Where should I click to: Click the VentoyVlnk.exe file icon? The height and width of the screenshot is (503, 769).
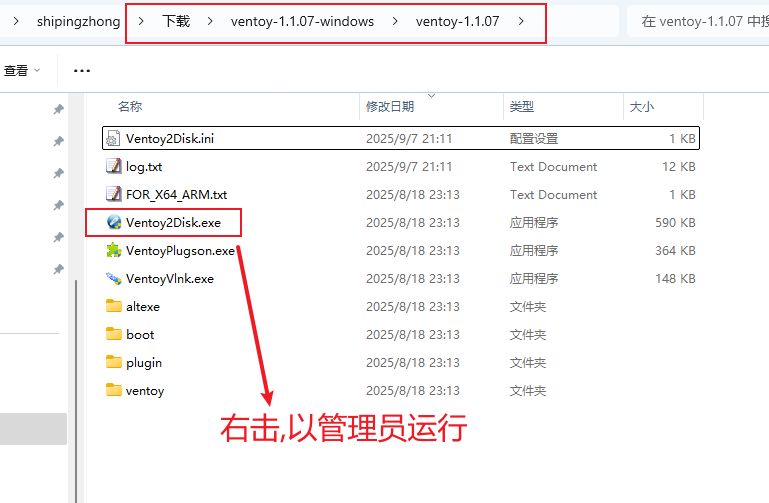click(x=113, y=278)
